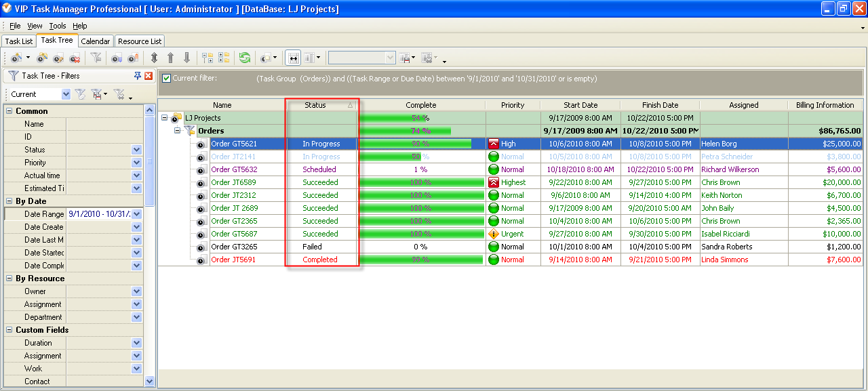
Task: Collapse the Common filter section
Action: (9, 111)
